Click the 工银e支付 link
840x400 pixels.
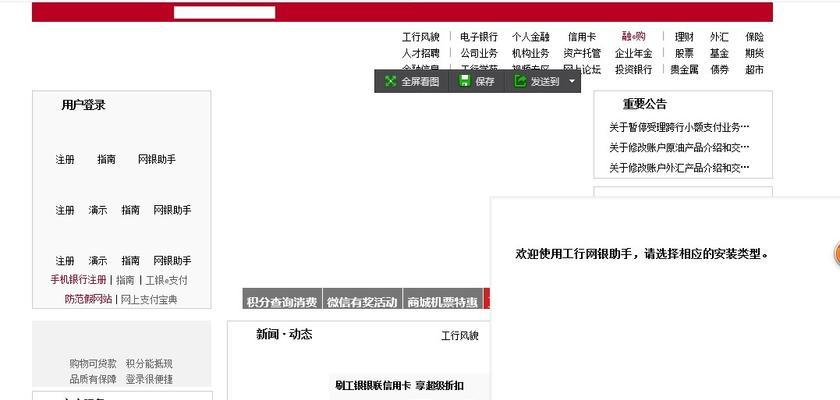pyautogui.click(x=167, y=280)
